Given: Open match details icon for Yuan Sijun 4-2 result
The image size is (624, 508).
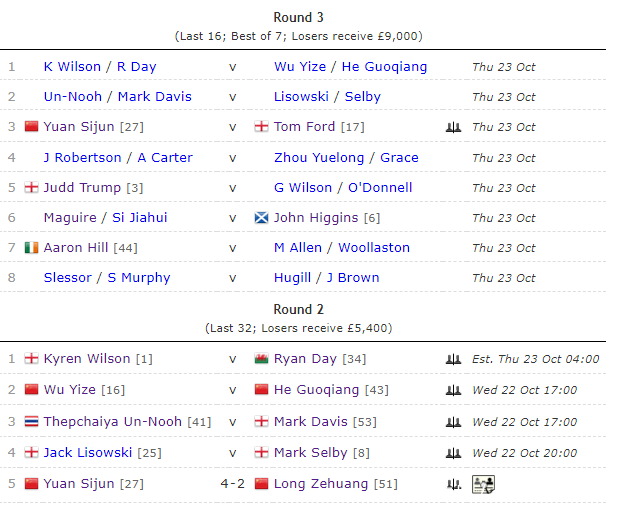Looking at the screenshot, I should pos(483,484).
